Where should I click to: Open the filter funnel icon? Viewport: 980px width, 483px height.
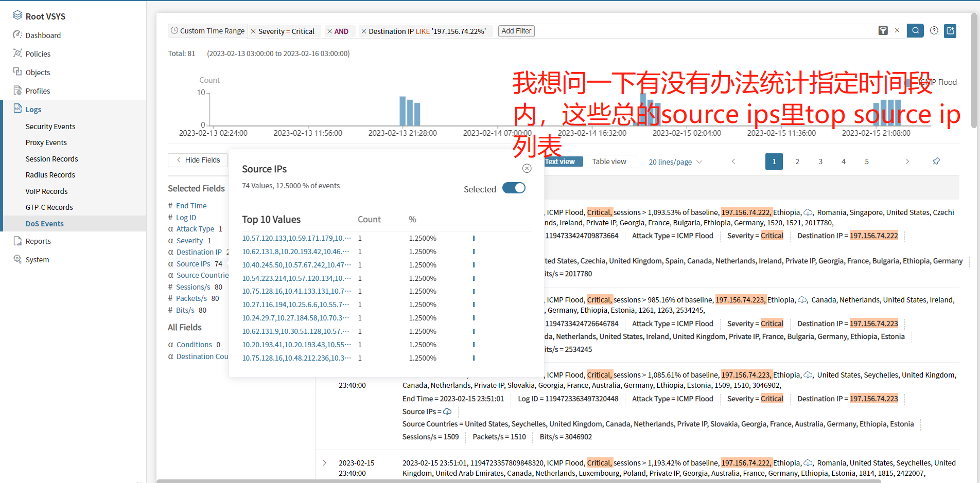pos(883,31)
